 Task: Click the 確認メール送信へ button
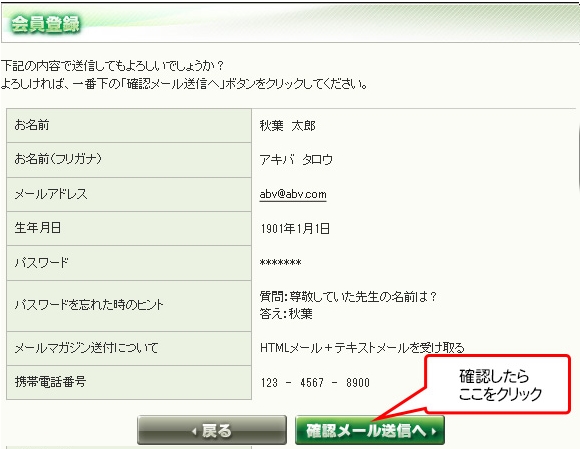pyautogui.click(x=370, y=430)
